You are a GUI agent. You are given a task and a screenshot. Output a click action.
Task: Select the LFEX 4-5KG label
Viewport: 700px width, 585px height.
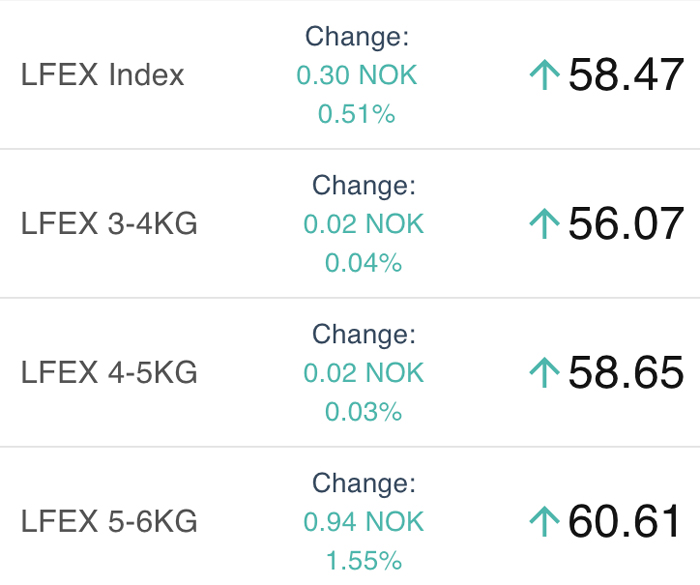tap(109, 372)
